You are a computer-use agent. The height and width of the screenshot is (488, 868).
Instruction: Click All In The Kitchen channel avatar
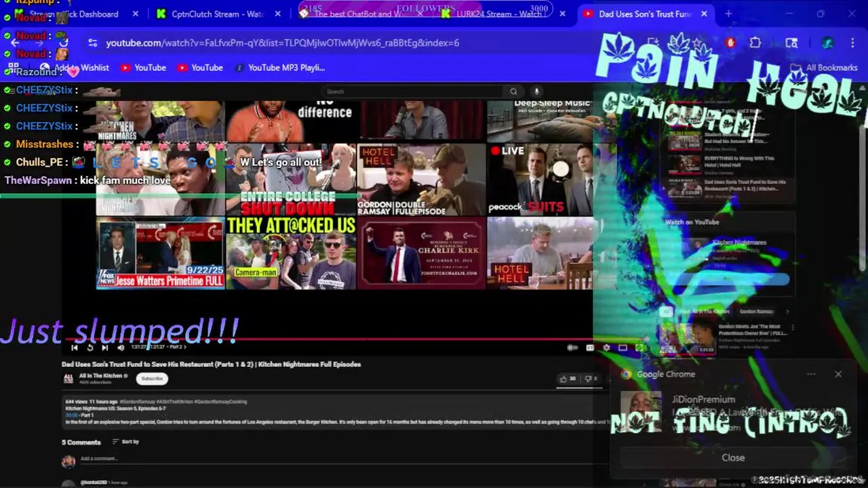(68, 379)
